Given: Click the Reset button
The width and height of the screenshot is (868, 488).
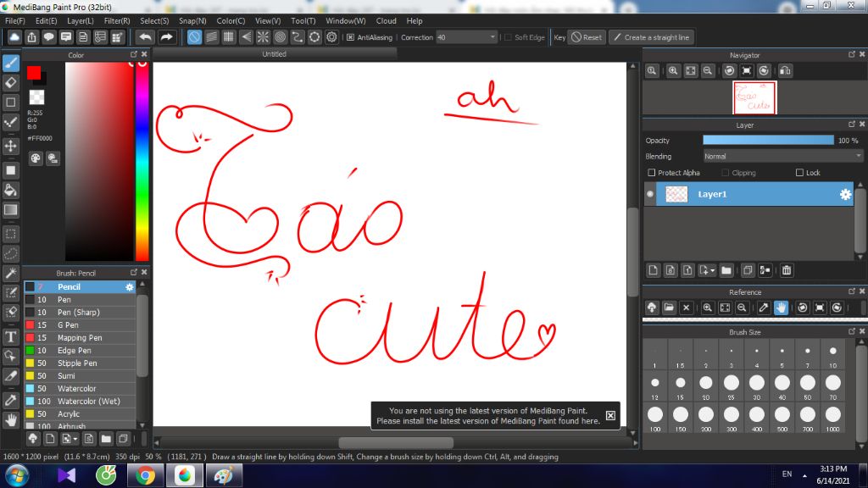Looking at the screenshot, I should point(587,37).
